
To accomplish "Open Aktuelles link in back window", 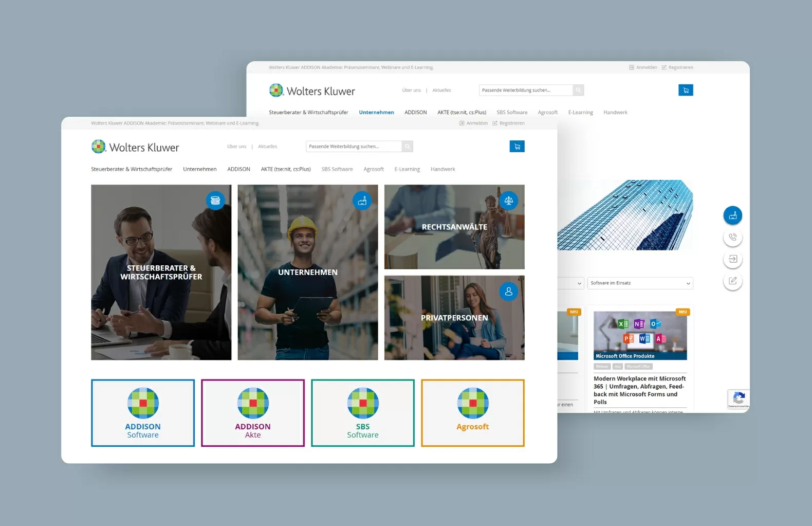I will [442, 90].
